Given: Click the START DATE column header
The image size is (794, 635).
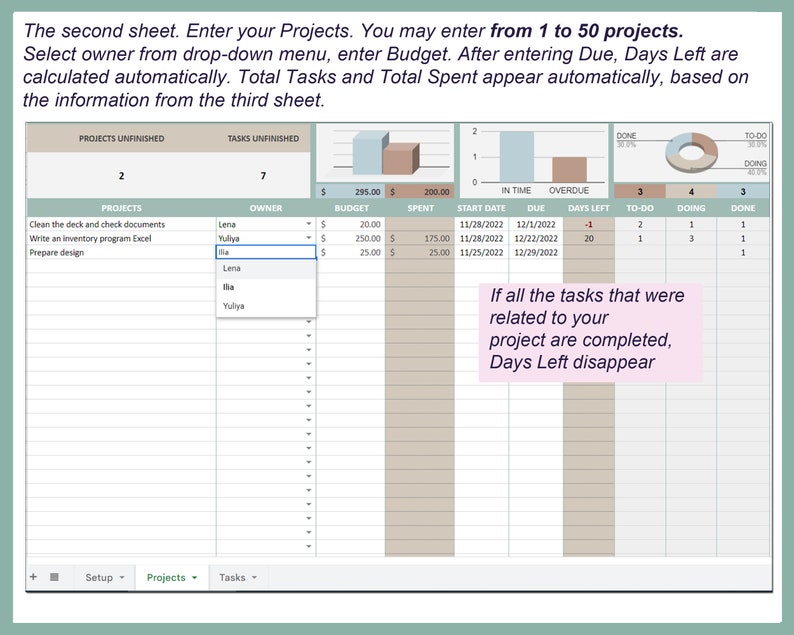Looking at the screenshot, I should pyautogui.click(x=481, y=208).
